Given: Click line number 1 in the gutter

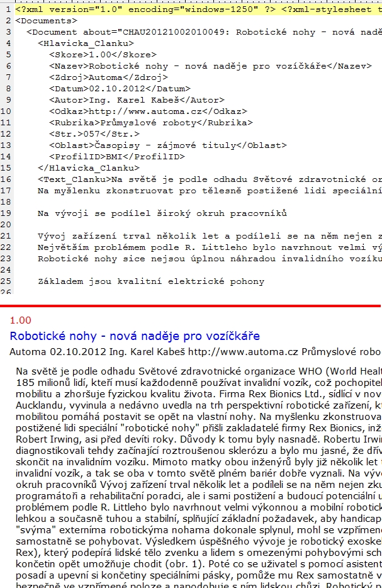Looking at the screenshot, I should pos(8,9).
